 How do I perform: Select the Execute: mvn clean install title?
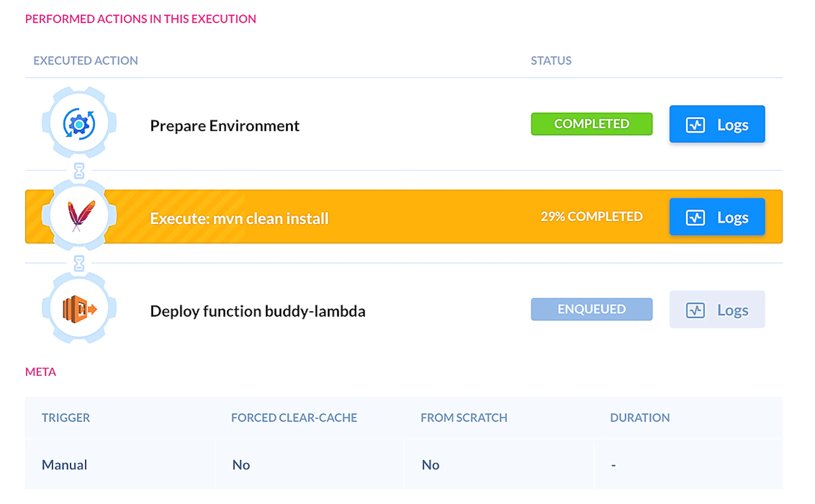pyautogui.click(x=239, y=219)
